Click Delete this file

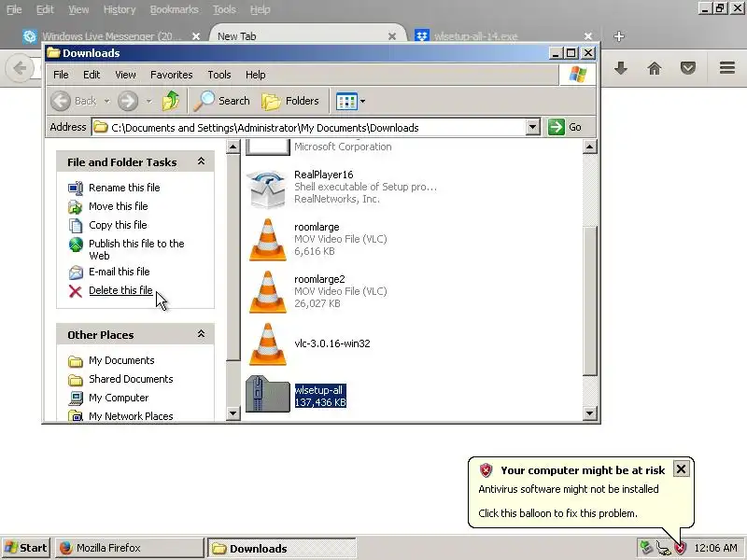[x=120, y=290]
